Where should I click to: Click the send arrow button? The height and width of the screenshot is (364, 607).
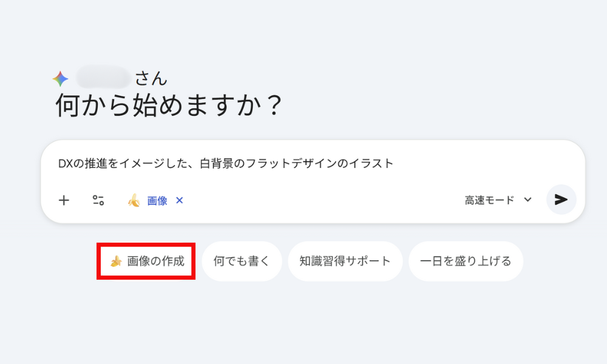pyautogui.click(x=561, y=200)
